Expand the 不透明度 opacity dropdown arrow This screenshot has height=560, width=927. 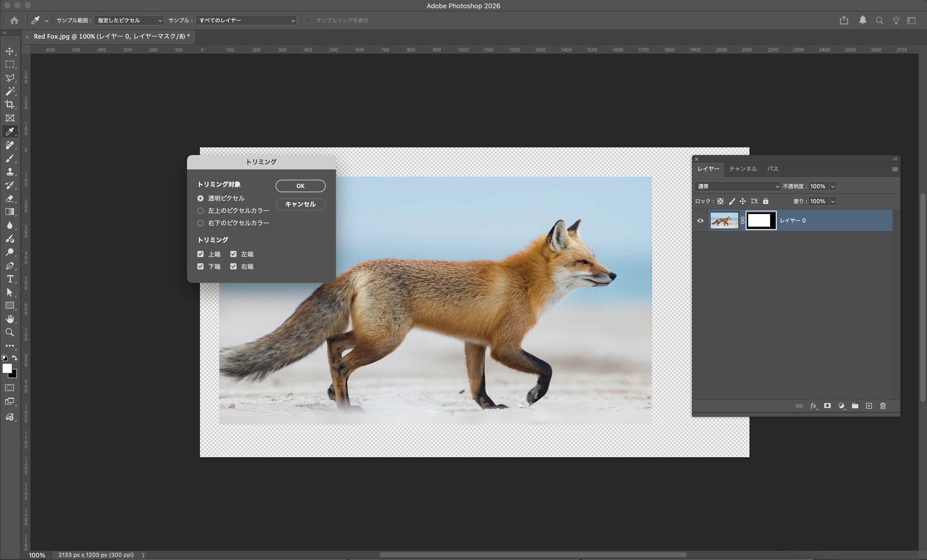pos(833,186)
